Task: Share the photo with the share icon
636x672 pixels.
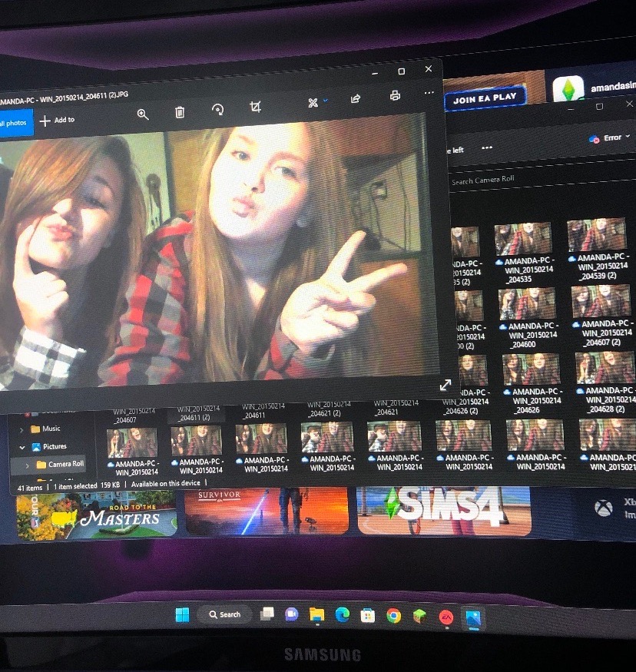Action: [x=356, y=99]
